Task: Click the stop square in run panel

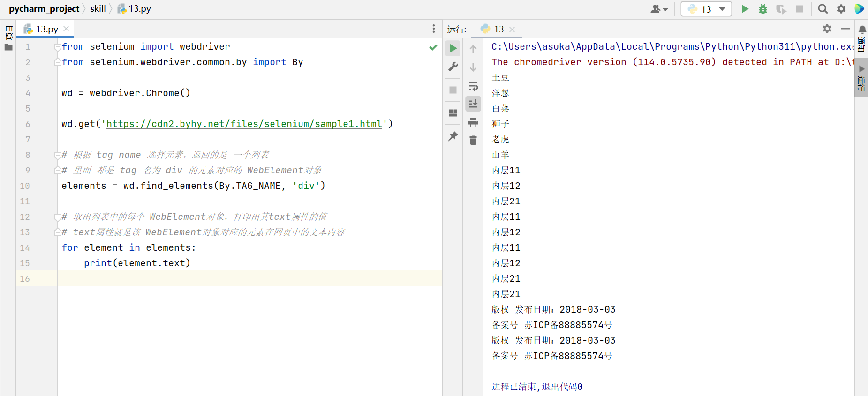Action: tap(453, 90)
